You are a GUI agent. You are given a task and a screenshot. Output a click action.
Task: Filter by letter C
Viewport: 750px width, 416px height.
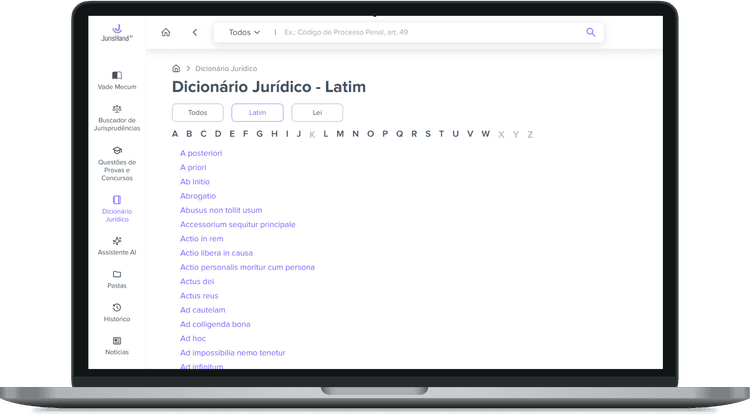click(203, 134)
